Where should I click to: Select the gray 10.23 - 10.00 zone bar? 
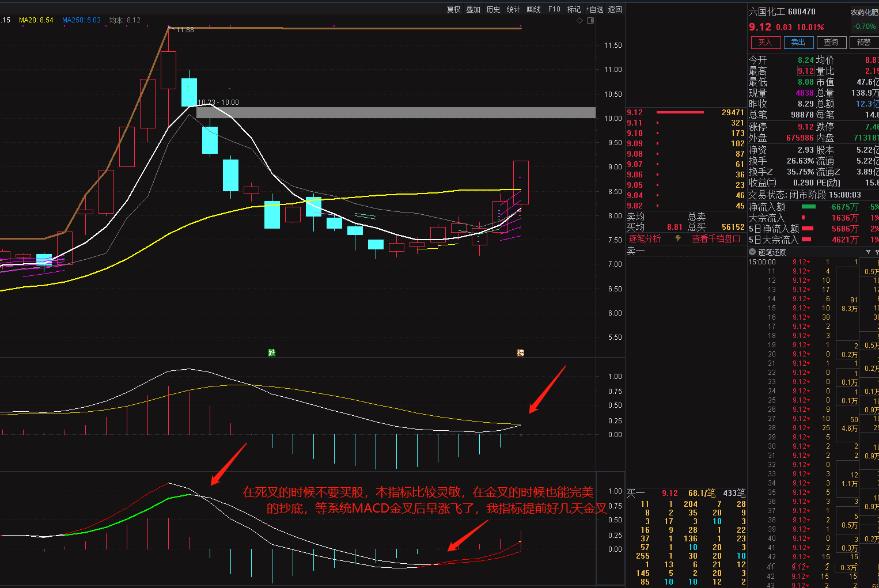pos(396,113)
